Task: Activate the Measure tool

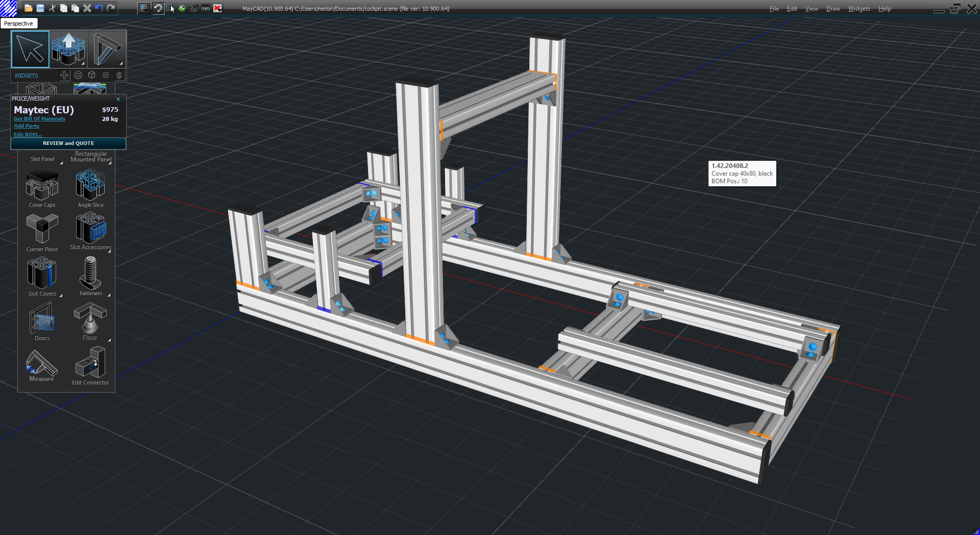Action: pyautogui.click(x=41, y=364)
